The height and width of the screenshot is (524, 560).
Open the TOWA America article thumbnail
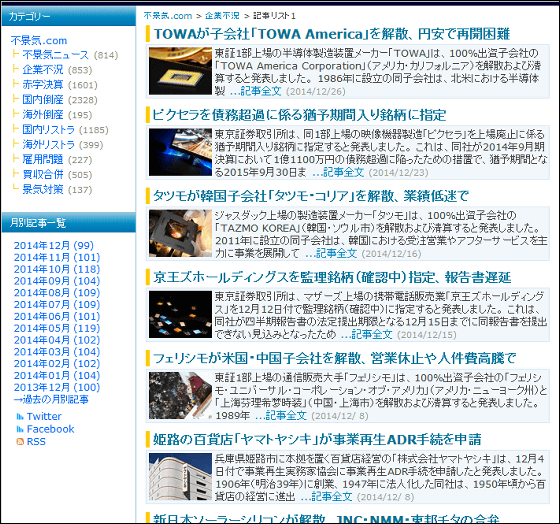click(x=180, y=71)
